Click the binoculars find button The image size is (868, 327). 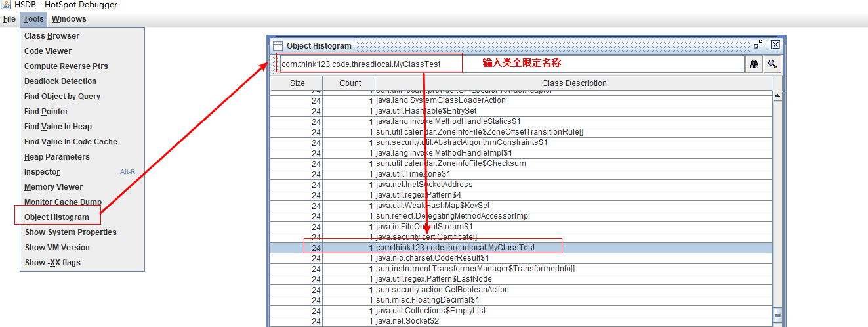tap(754, 64)
